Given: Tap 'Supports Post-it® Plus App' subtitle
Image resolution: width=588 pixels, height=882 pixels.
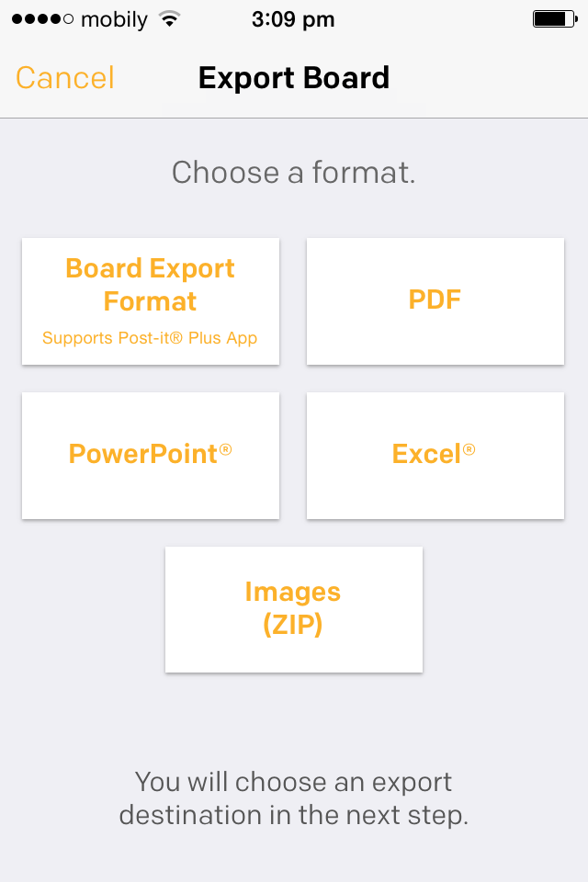Looking at the screenshot, I should click(x=150, y=338).
